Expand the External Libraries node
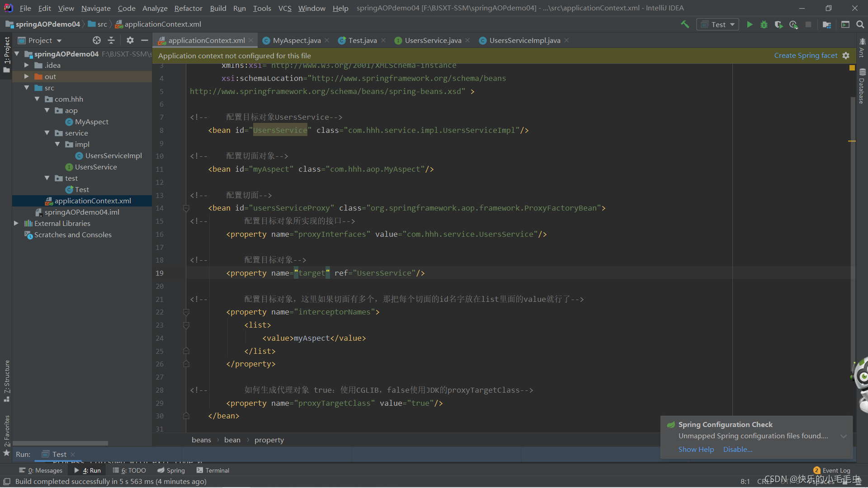 16,223
